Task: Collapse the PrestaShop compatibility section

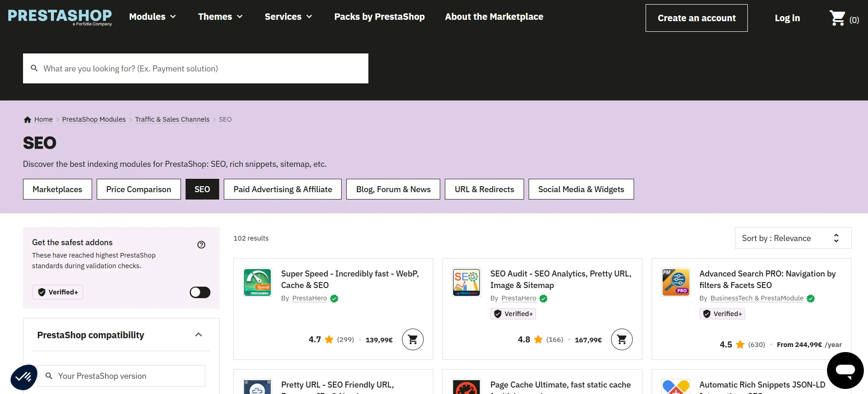Action: 198,335
